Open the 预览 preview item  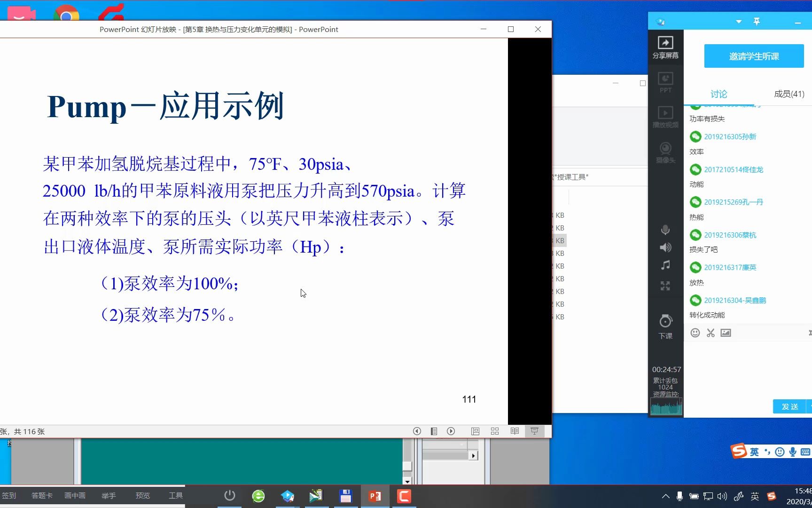click(x=142, y=496)
